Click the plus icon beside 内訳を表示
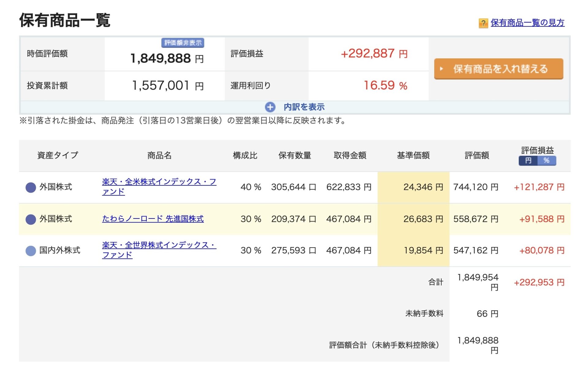This screenshot has height=374, width=588. tap(270, 107)
